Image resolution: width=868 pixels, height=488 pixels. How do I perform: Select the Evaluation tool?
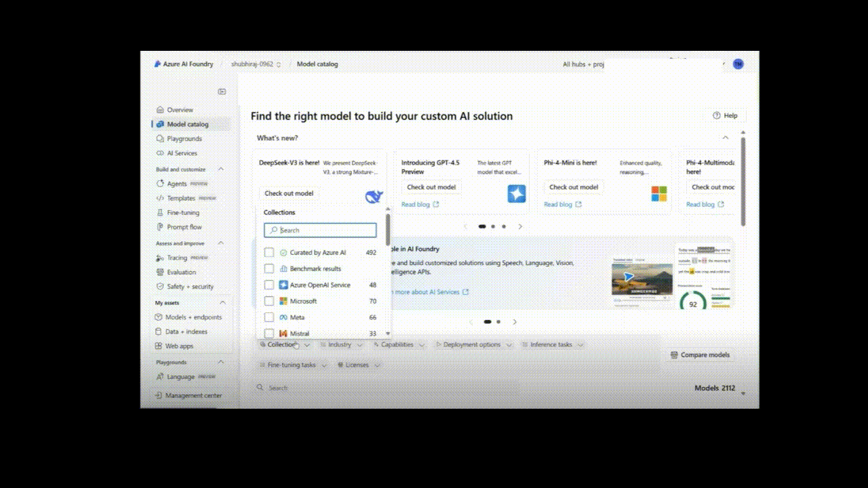[x=180, y=272]
